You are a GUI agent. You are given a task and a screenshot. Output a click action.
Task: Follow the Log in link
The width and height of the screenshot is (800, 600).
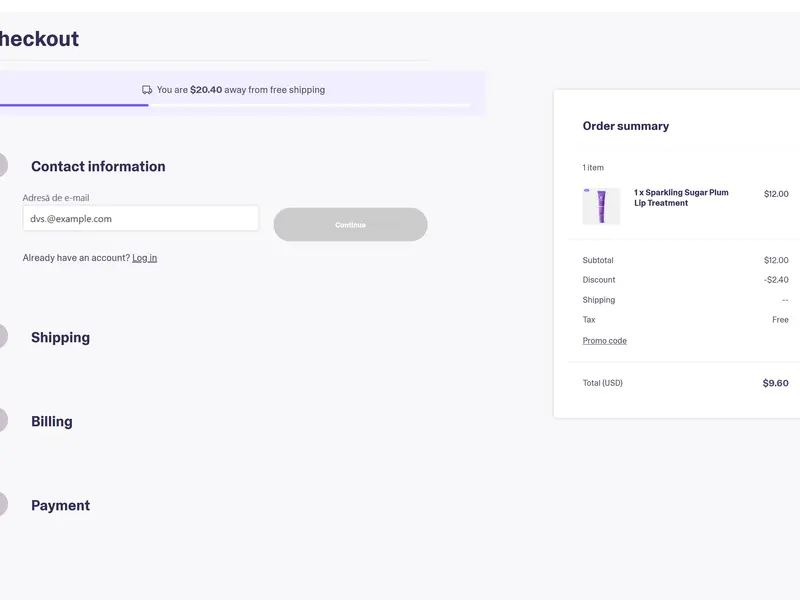144,258
